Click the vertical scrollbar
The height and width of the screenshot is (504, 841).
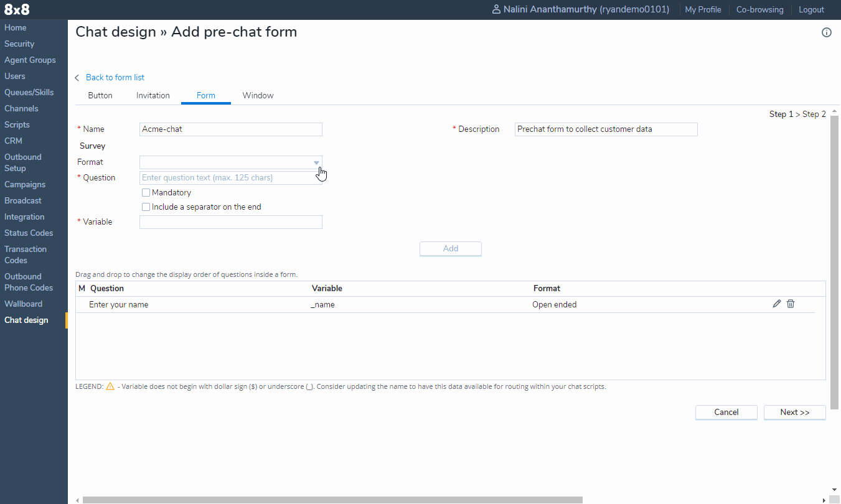pyautogui.click(x=834, y=261)
